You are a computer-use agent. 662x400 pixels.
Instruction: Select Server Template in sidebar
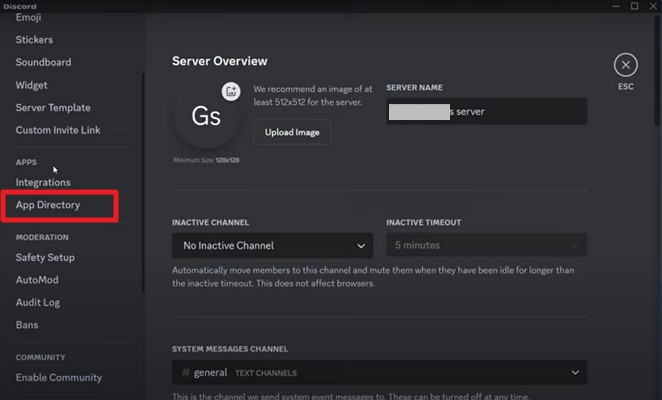click(52, 107)
